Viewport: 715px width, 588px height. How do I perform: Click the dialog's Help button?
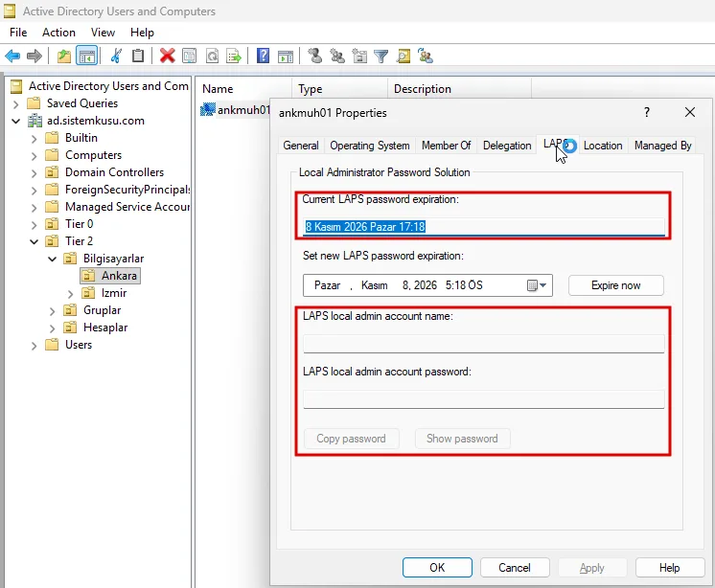coord(669,568)
